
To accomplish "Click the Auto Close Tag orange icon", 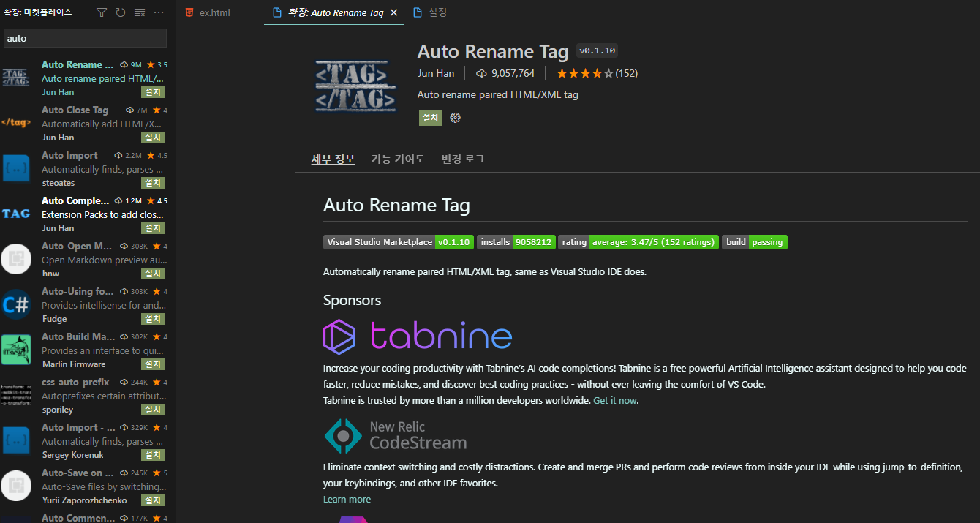I will click(16, 123).
